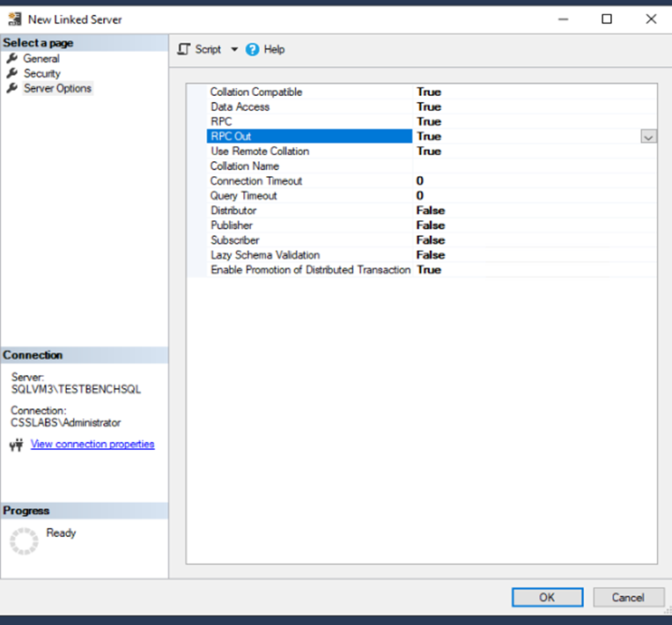672x625 pixels.
Task: Close the New Linked Server dialog
Action: click(651, 18)
